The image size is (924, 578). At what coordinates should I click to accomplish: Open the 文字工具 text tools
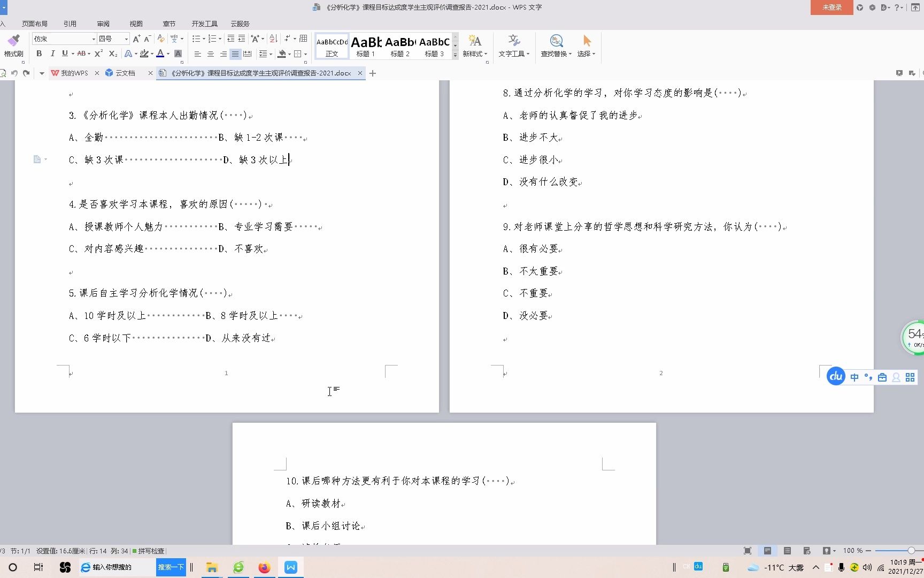pos(512,47)
